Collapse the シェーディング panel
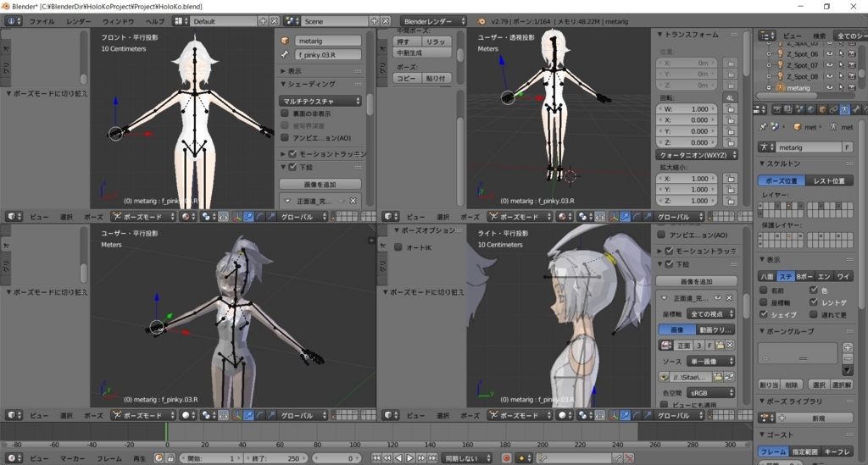The width and height of the screenshot is (868, 465). point(283,84)
